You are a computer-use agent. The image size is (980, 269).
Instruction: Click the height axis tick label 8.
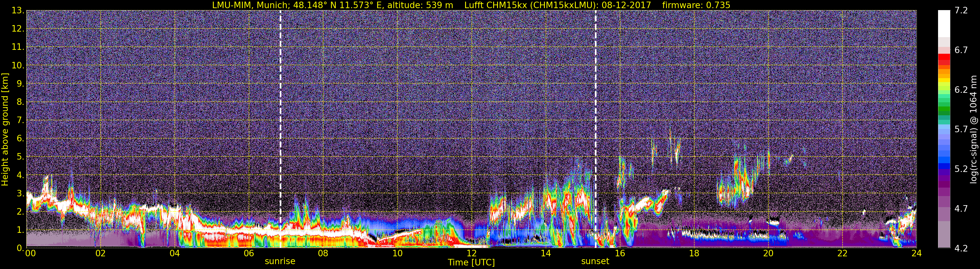pos(20,102)
